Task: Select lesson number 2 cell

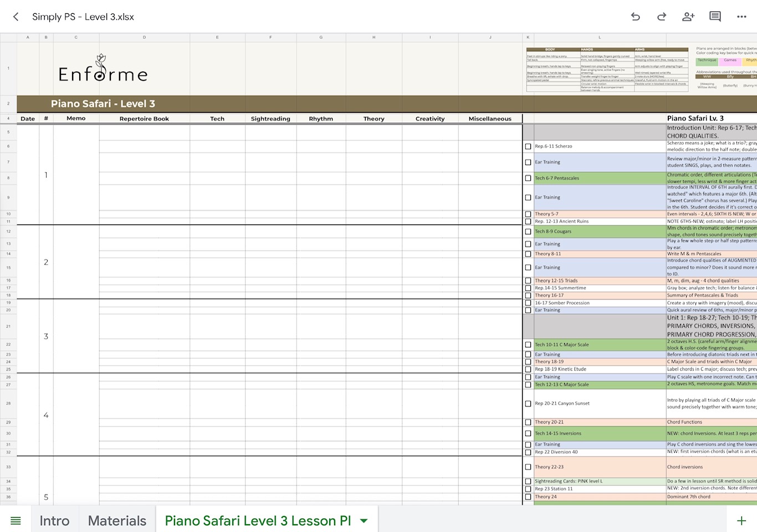Action: coord(46,262)
